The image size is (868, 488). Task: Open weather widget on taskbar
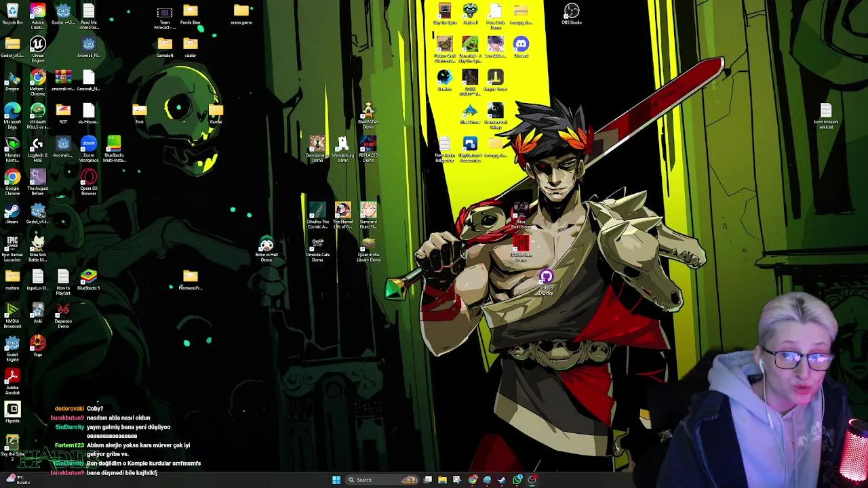[x=18, y=480]
